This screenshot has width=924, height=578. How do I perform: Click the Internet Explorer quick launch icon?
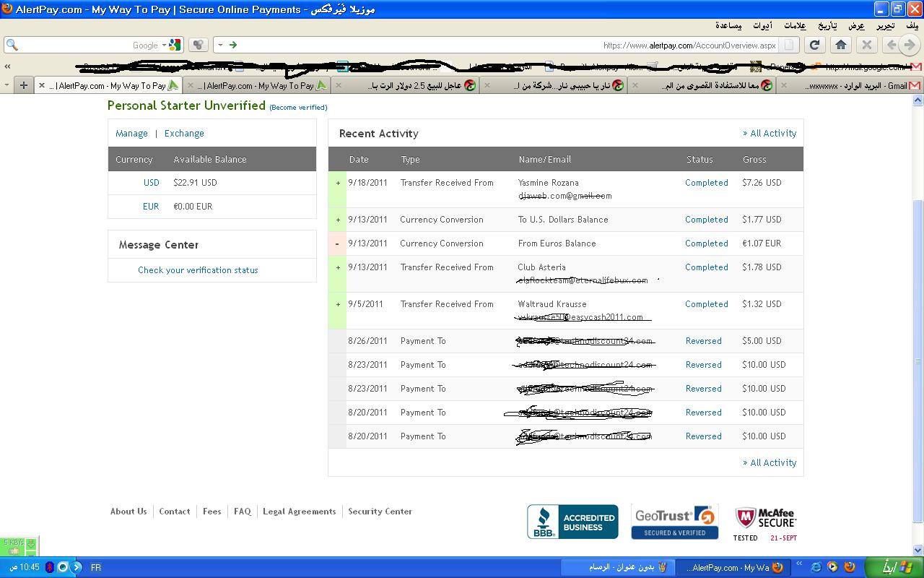[x=816, y=568]
